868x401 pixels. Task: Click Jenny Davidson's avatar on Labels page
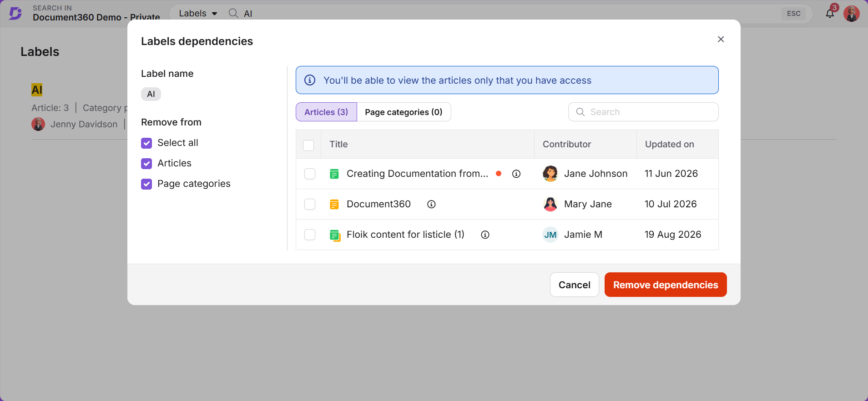(38, 124)
